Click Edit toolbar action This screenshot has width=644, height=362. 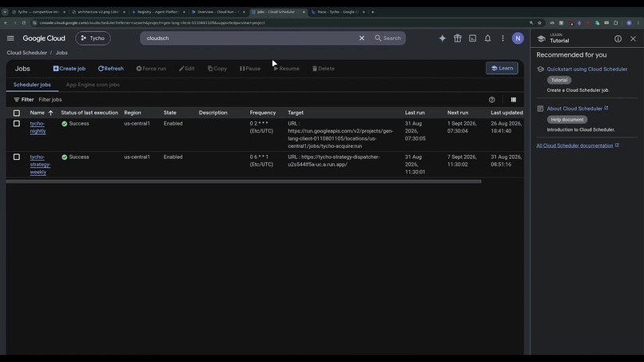tap(187, 69)
